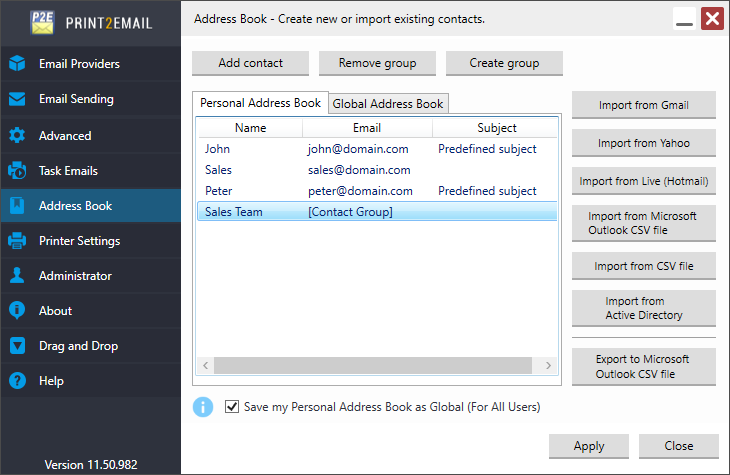This screenshot has height=475, width=730.
Task: Open the About section in sidebar
Action: pyautogui.click(x=56, y=311)
